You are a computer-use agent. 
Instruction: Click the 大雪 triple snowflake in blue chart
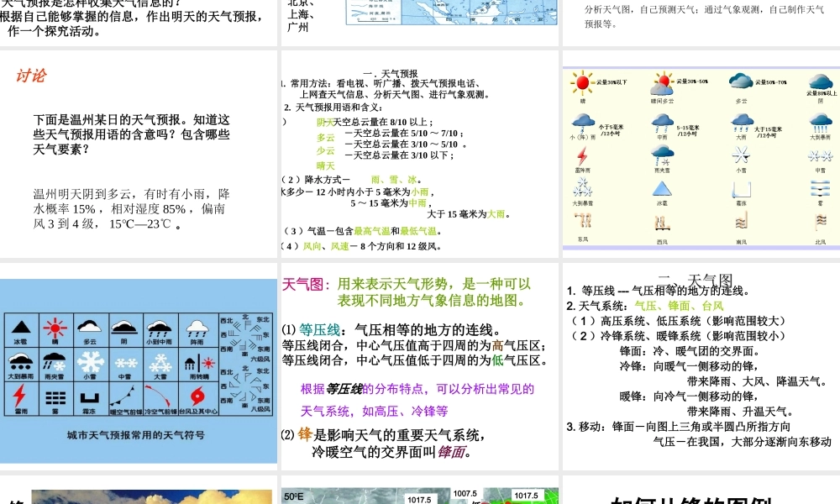click(160, 363)
